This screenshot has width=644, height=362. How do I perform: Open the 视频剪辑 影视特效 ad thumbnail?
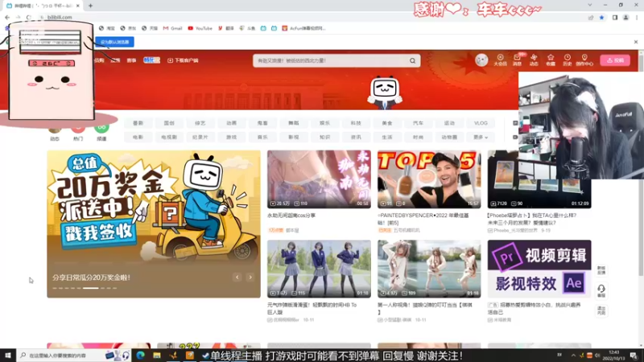click(x=539, y=269)
